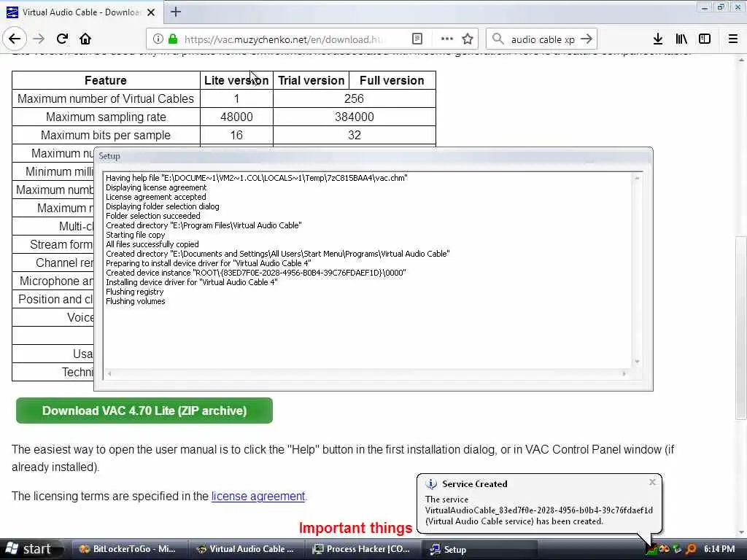This screenshot has height=560, width=747.
Task: Open page actions three-dots menu
Action: tap(446, 39)
